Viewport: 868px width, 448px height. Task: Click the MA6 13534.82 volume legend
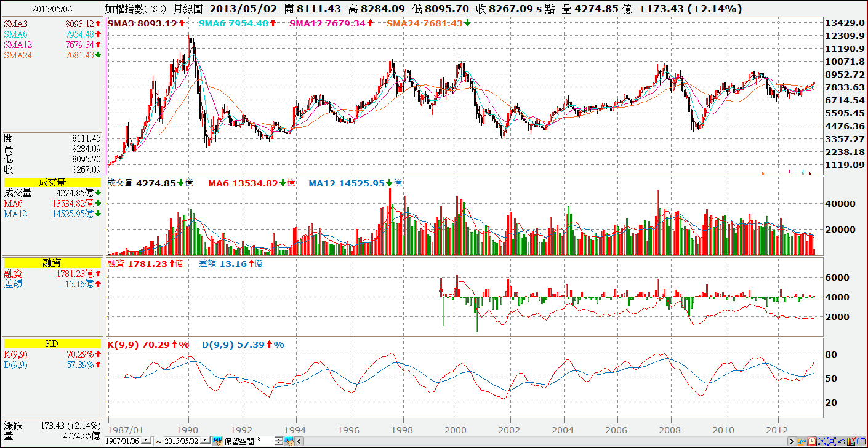[x=252, y=183]
